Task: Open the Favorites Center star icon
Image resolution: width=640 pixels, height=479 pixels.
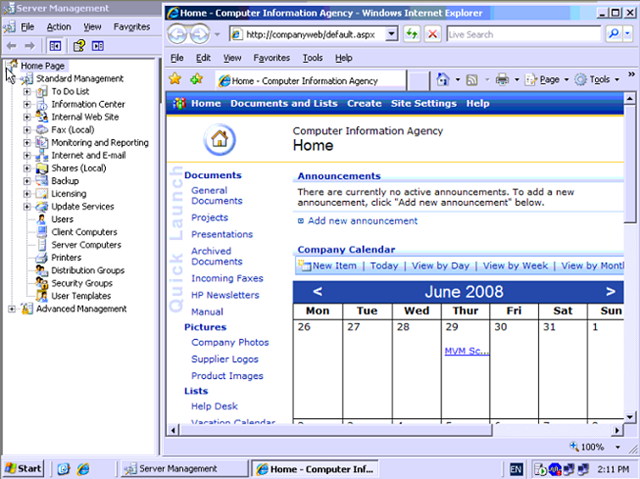Action: click(175, 79)
